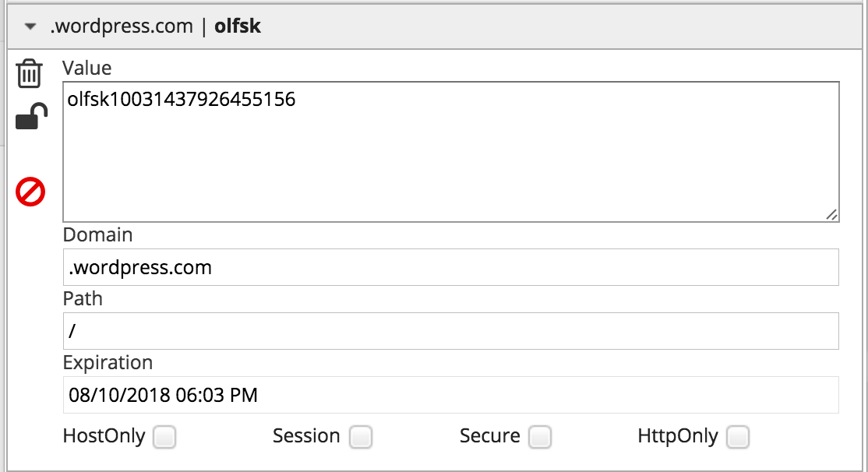868x472 pixels.
Task: Collapse the .wordpress.com cookie entry triangle
Action: coord(30,26)
